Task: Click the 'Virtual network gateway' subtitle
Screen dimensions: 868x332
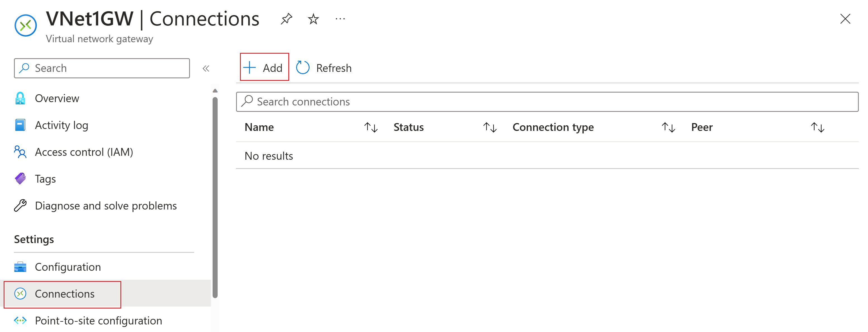Action: (x=99, y=39)
